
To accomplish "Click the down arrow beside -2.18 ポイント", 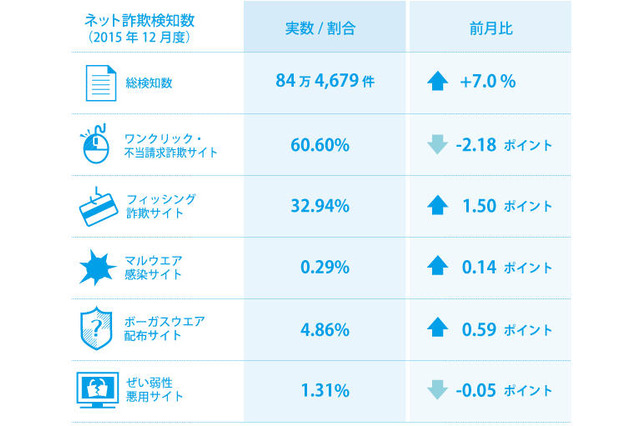I will (x=437, y=145).
